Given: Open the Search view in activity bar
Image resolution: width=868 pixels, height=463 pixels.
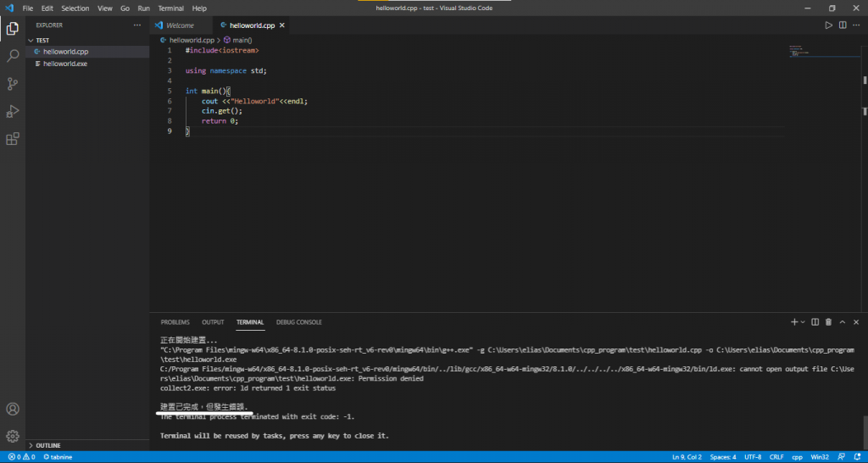Looking at the screenshot, I should 12,56.
